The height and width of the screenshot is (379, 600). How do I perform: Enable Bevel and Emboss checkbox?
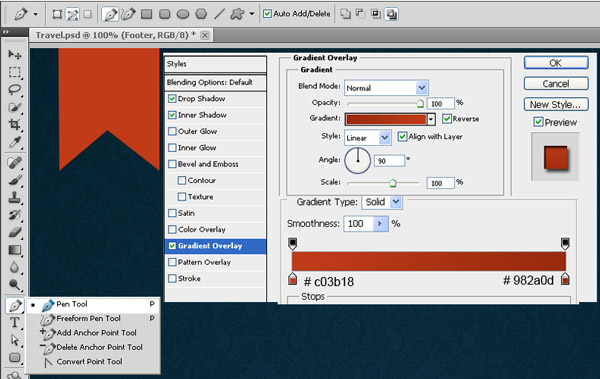172,164
